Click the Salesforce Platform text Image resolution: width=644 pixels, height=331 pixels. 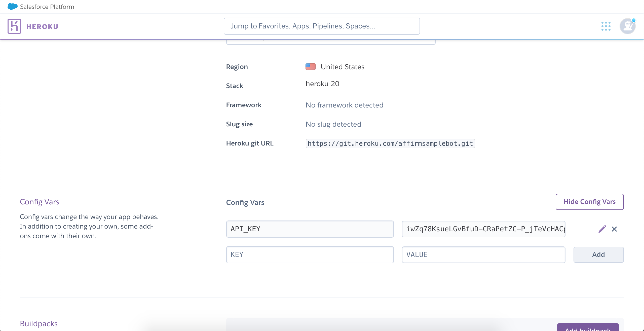coord(47,7)
